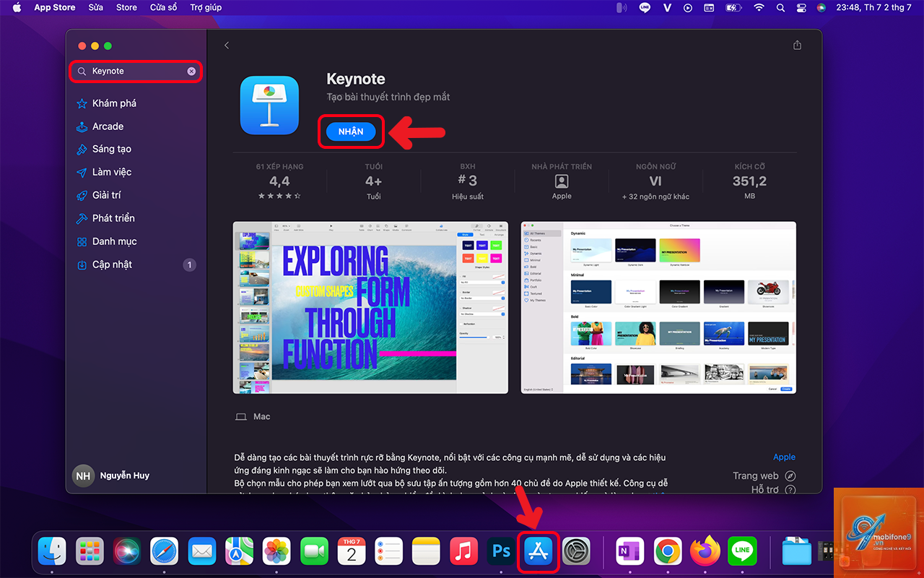Clear the Keynote search text
The height and width of the screenshot is (578, 924).
(x=191, y=72)
